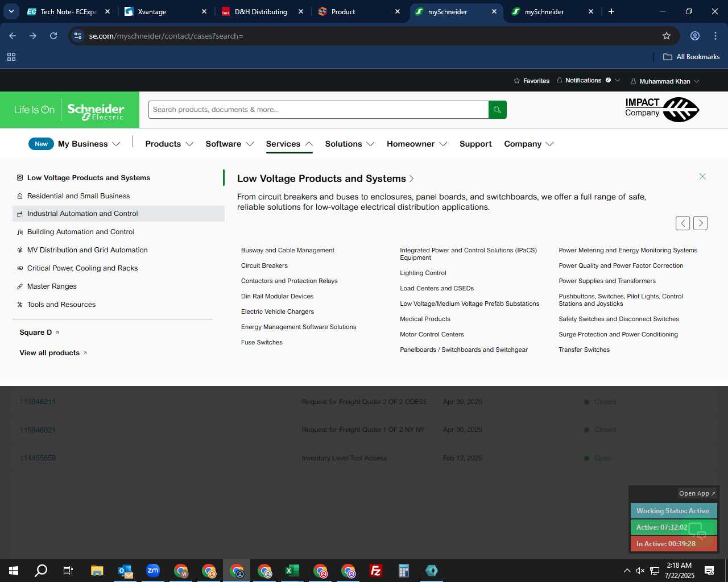Select Industrial Automation and Control category
728x582 pixels.
[x=118, y=214]
